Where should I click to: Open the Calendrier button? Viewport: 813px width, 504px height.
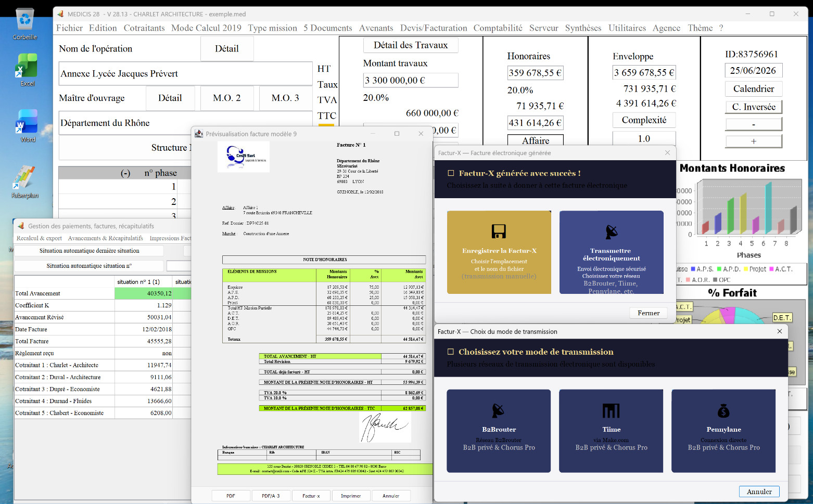(x=753, y=89)
